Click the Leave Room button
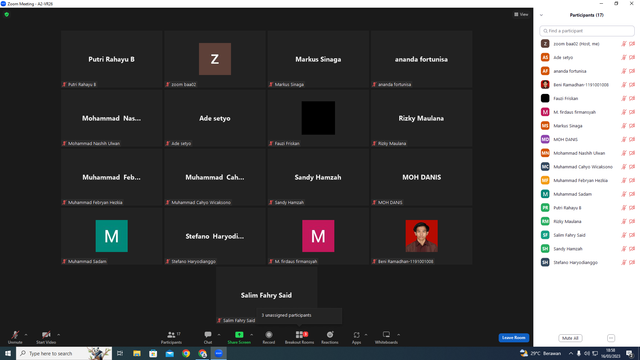The width and height of the screenshot is (640, 360). 513,338
